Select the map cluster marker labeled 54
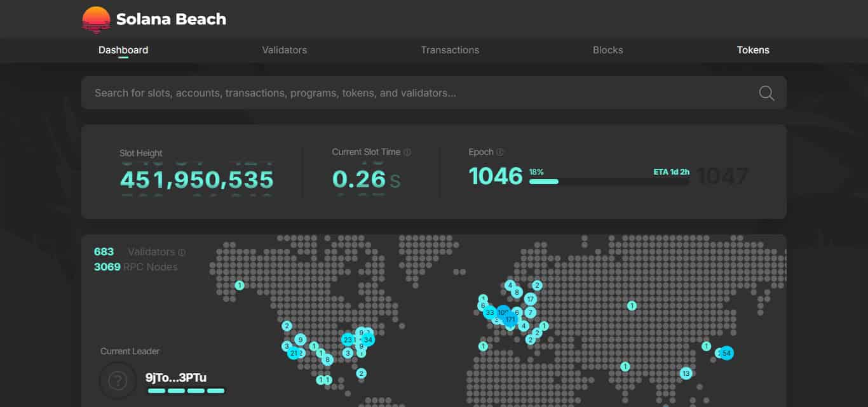 [727, 353]
